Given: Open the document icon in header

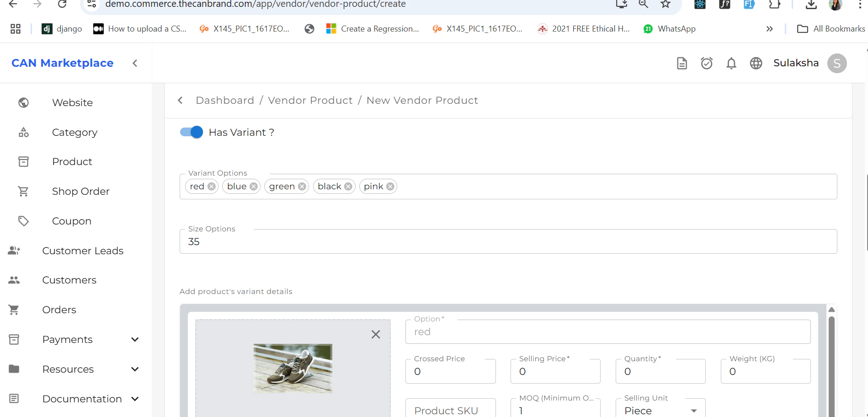Looking at the screenshot, I should click(x=682, y=63).
